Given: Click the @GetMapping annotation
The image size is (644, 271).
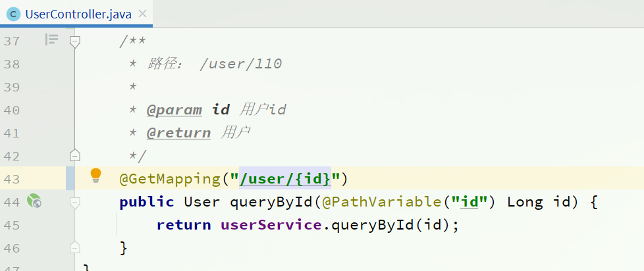Looking at the screenshot, I should pyautogui.click(x=170, y=179).
